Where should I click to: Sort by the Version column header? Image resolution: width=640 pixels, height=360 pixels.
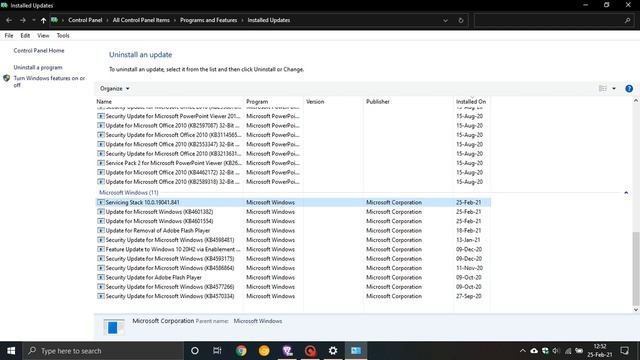pos(315,102)
